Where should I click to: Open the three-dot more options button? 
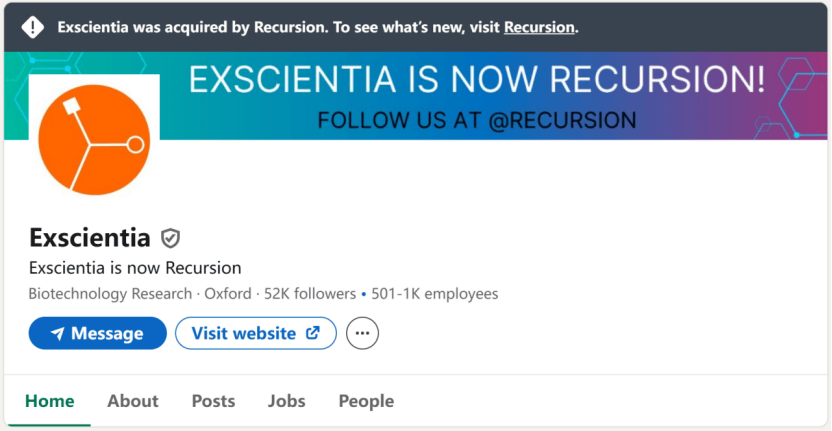coord(362,333)
